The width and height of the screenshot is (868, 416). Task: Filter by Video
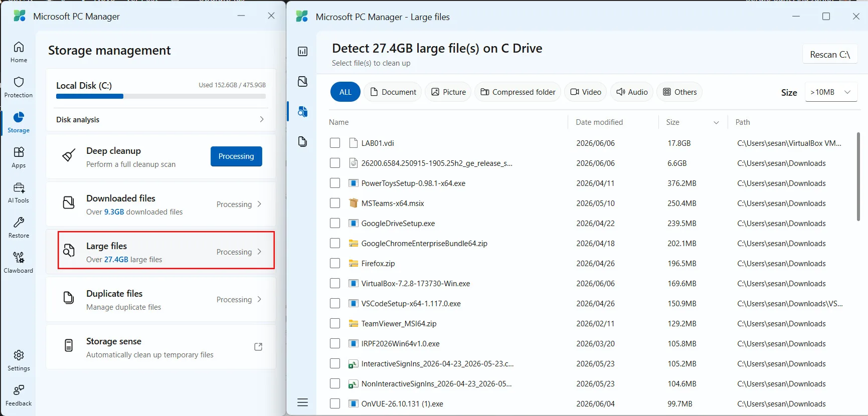coord(586,92)
